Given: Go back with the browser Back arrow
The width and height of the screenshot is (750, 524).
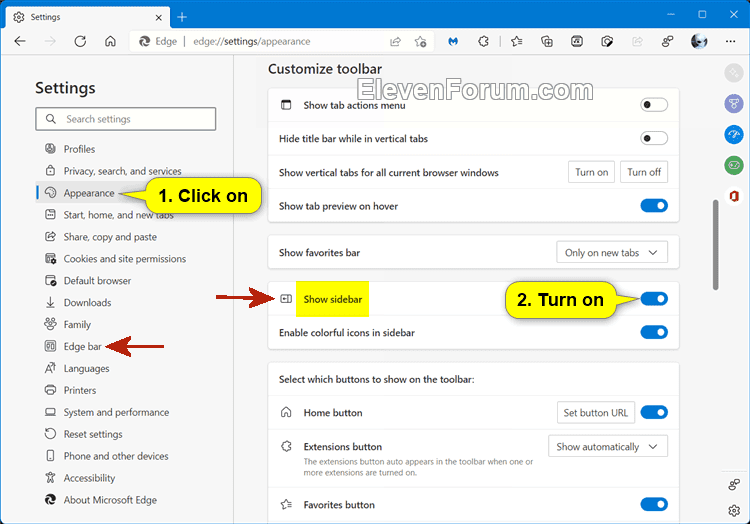Looking at the screenshot, I should pyautogui.click(x=20, y=42).
